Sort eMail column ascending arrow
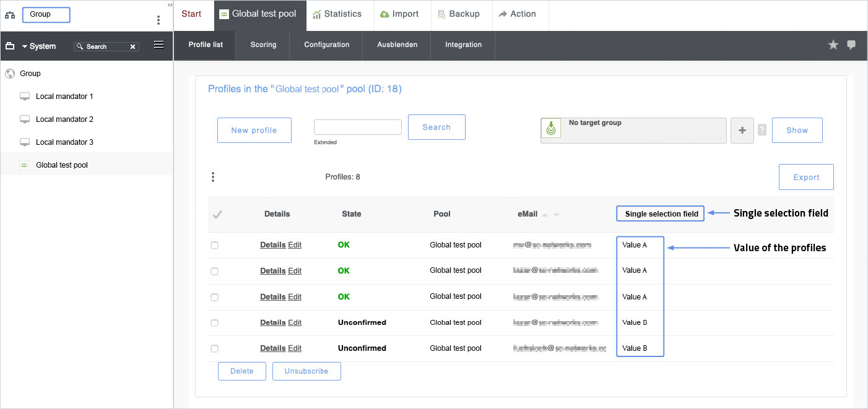Screen dimensions: 868x409 [x=545, y=215]
